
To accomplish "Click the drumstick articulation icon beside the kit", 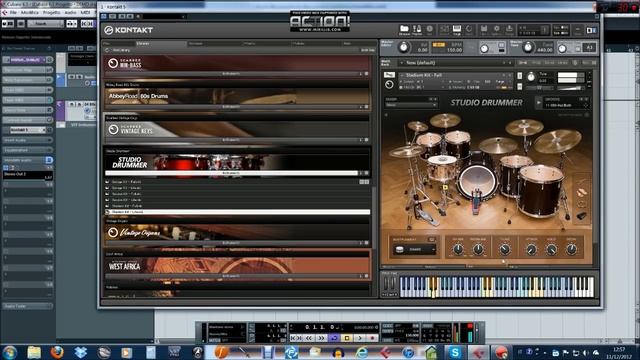I will [x=581, y=192].
